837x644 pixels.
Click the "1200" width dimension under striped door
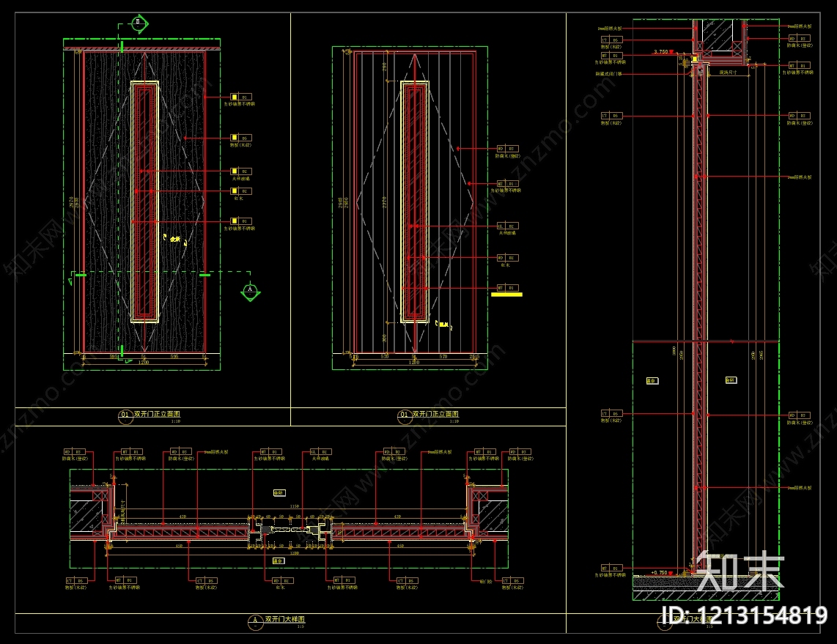tap(414, 363)
